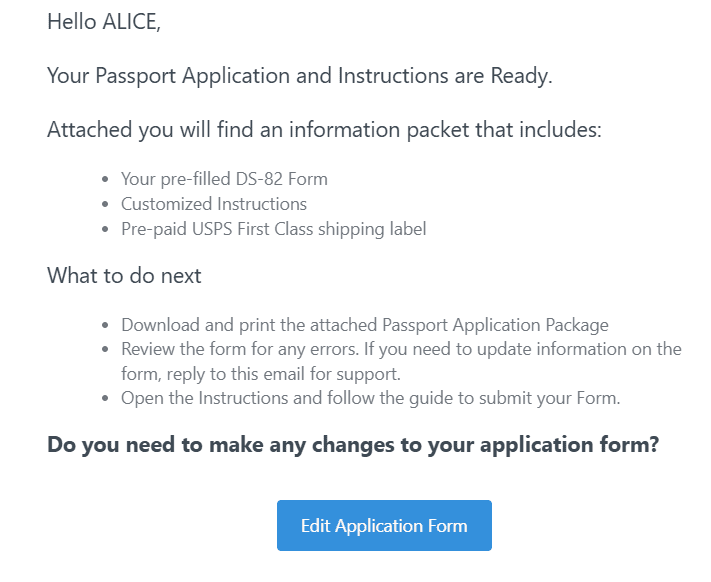Click the 'Customized Instructions' list item
Screen dimensions: 711x582
(x=214, y=204)
